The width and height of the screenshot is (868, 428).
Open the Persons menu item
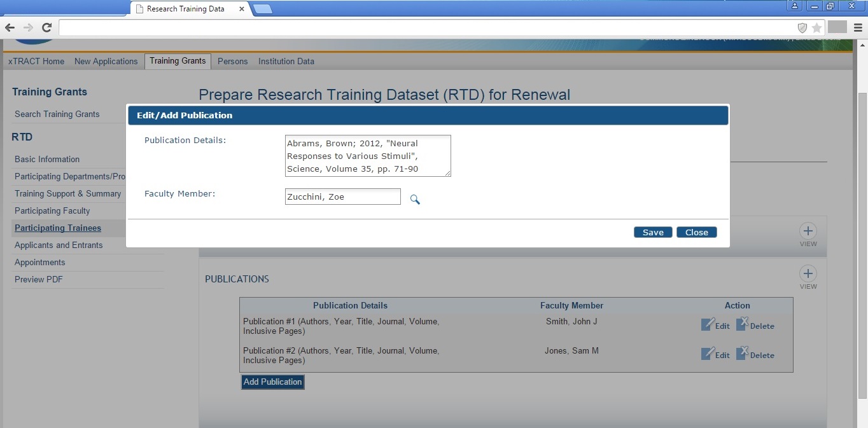coord(232,61)
